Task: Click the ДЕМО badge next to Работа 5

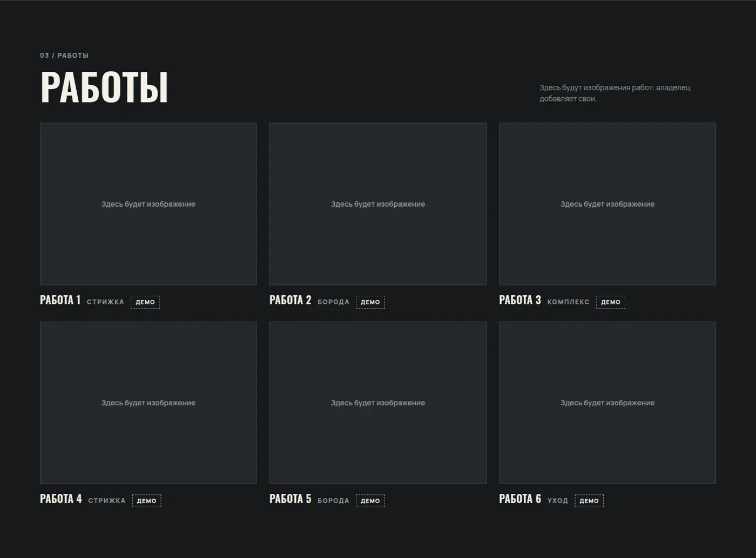Action: [370, 501]
